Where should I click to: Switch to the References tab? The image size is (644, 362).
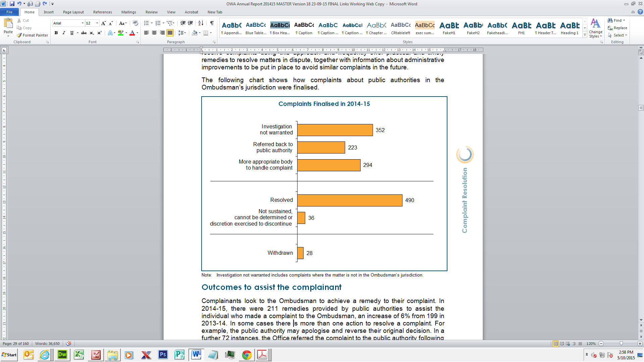coord(103,12)
